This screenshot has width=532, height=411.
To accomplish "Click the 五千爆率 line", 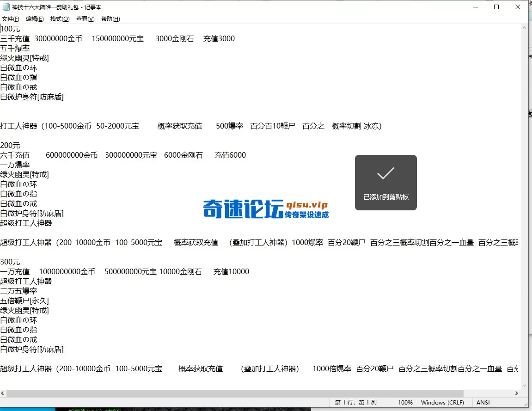I will point(15,48).
